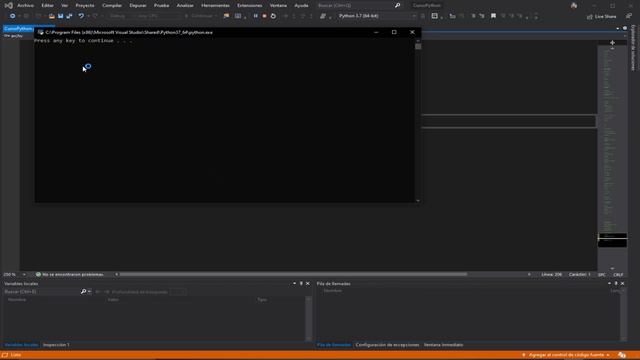Image resolution: width=640 pixels, height=360 pixels.
Task: Open the Compilar menu
Action: (x=112, y=5)
